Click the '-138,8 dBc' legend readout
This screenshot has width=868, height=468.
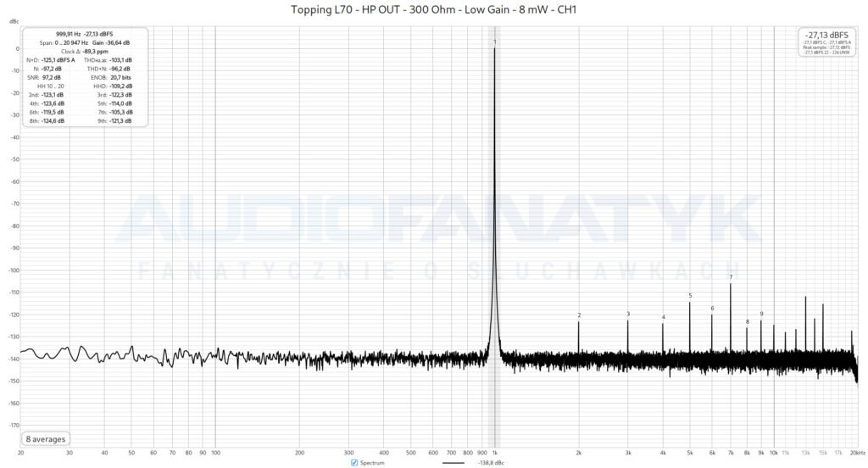(491, 462)
